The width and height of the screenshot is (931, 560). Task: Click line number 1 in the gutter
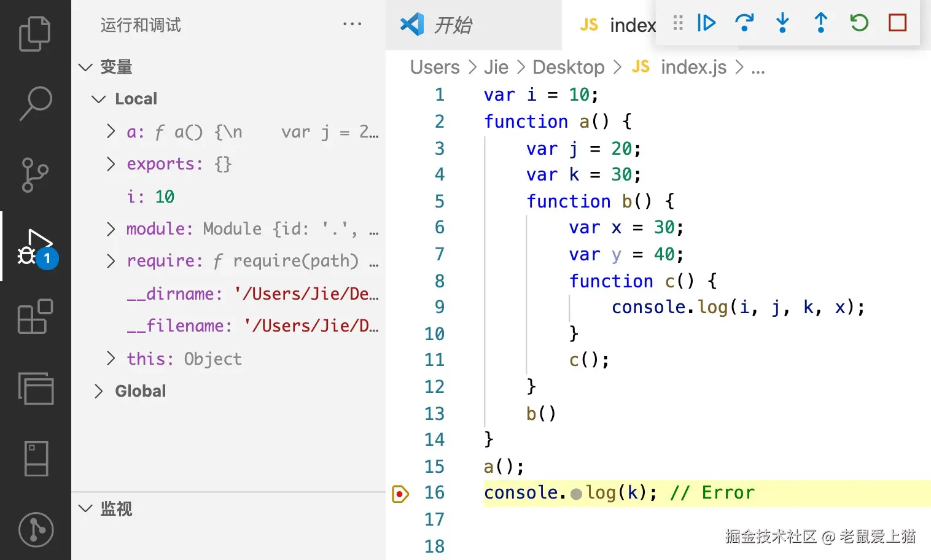tap(439, 95)
